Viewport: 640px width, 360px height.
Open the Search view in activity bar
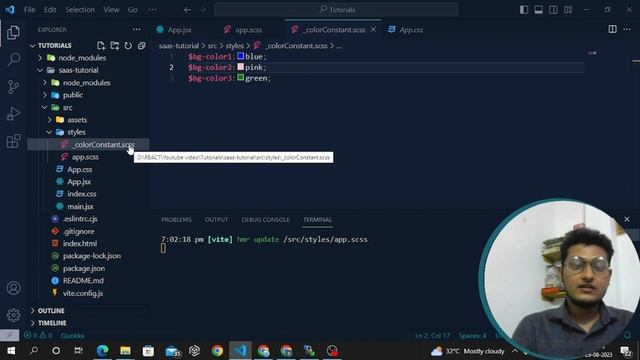[x=13, y=60]
